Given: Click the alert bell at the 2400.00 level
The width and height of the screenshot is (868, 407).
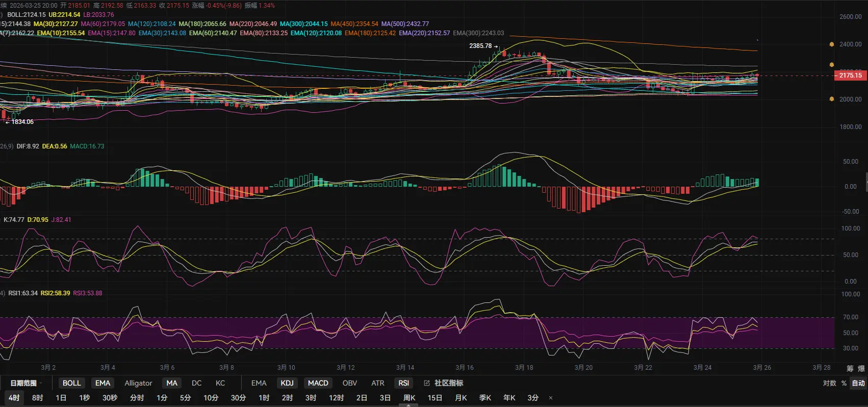Looking at the screenshot, I should pos(832,44).
